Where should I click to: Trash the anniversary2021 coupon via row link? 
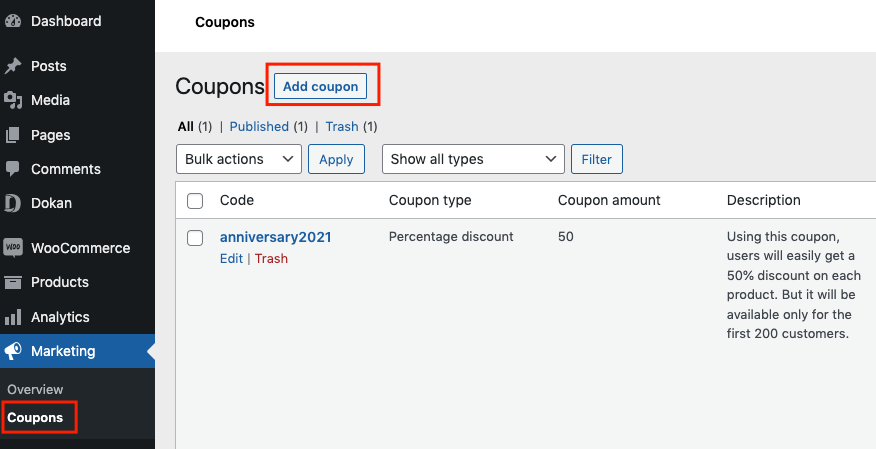click(x=272, y=259)
